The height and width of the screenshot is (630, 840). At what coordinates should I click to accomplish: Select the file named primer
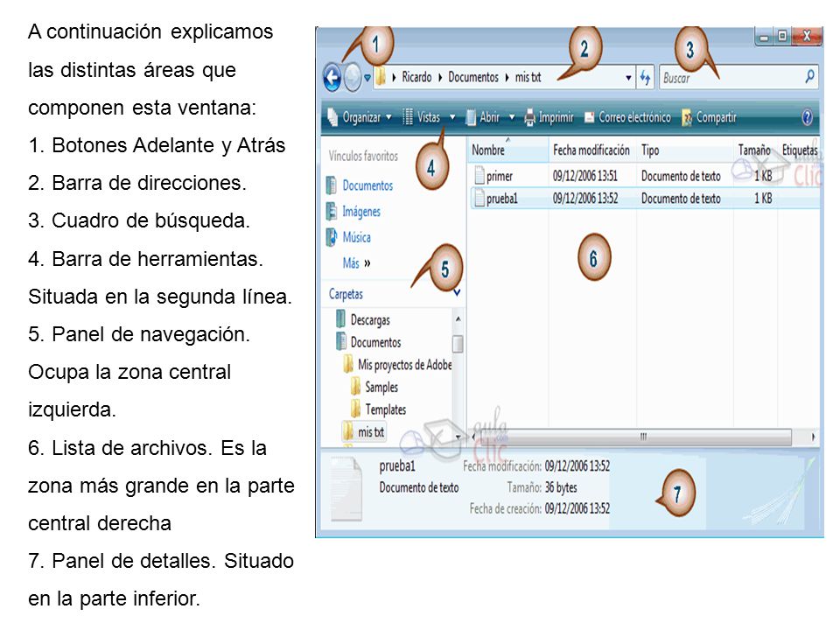pyautogui.click(x=500, y=176)
